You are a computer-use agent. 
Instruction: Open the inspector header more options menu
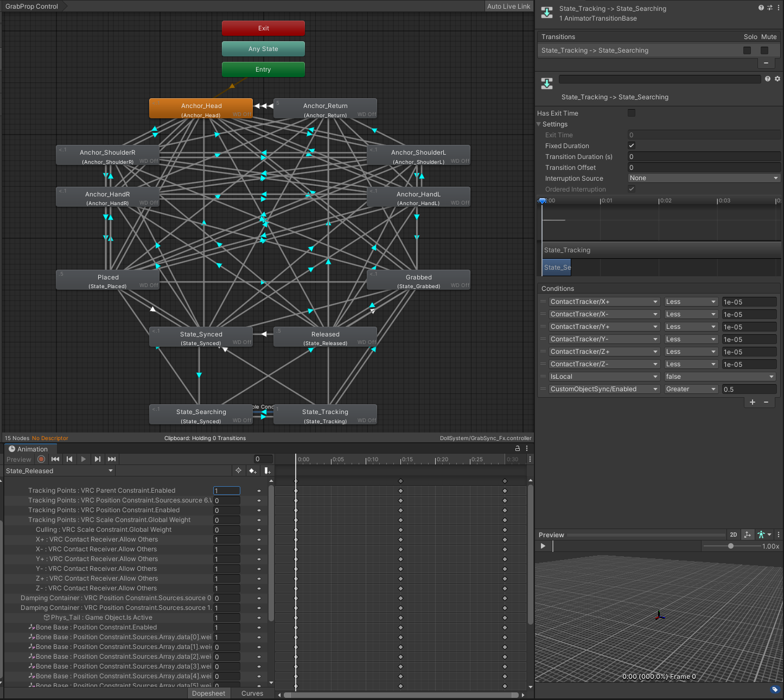(777, 8)
